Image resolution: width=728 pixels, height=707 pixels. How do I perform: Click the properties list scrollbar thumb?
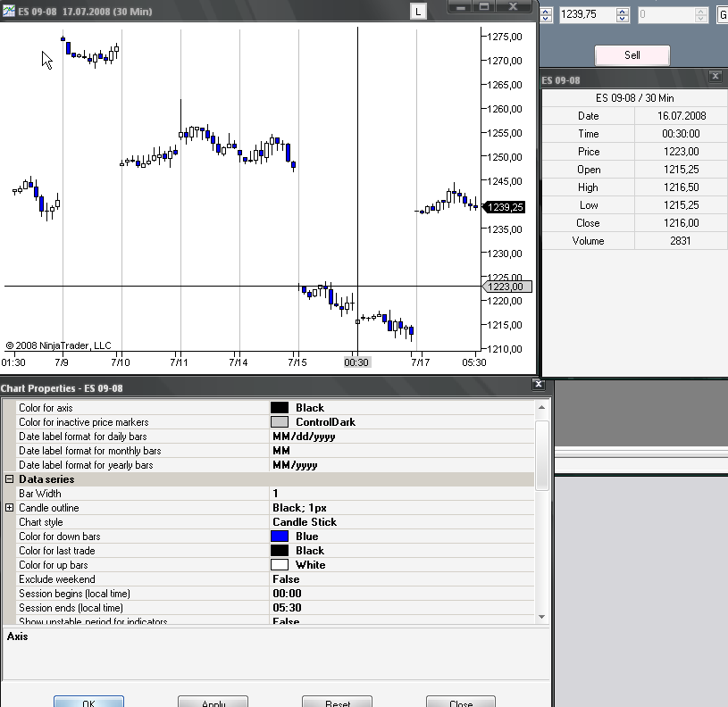pyautogui.click(x=542, y=455)
